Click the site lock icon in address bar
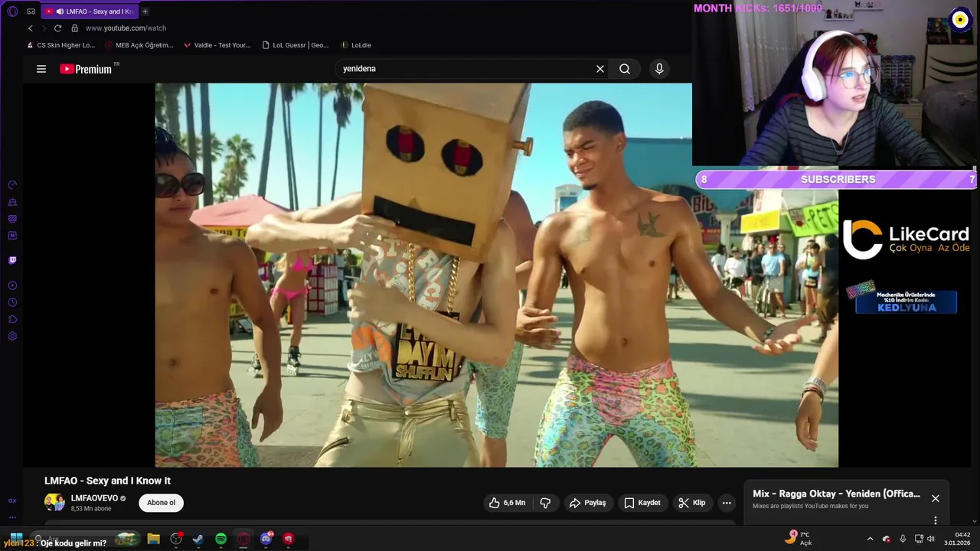 coord(74,28)
